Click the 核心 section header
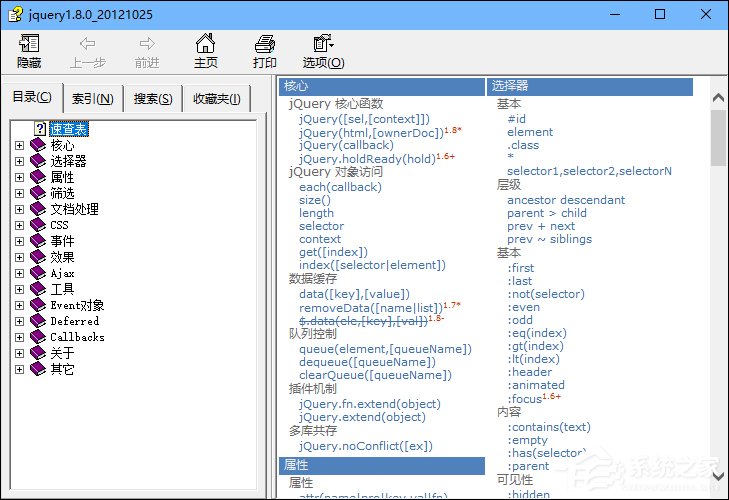Viewport: 729px width, 500px height. [382, 87]
